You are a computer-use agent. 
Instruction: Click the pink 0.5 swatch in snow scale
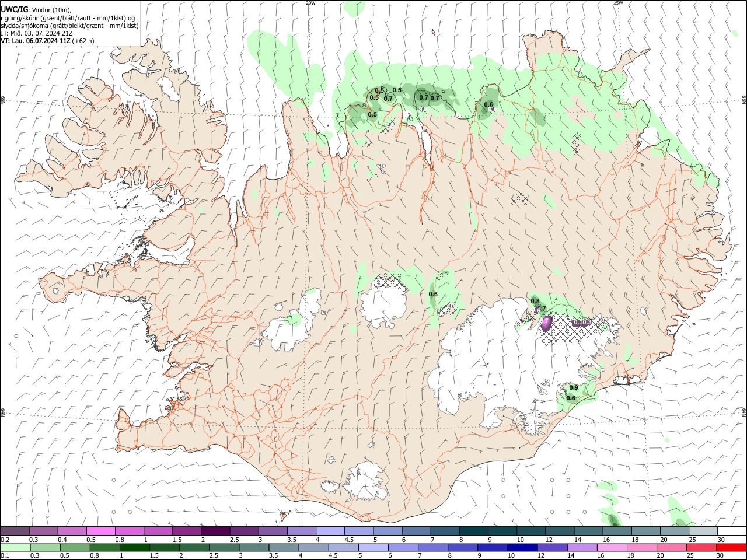[100, 531]
